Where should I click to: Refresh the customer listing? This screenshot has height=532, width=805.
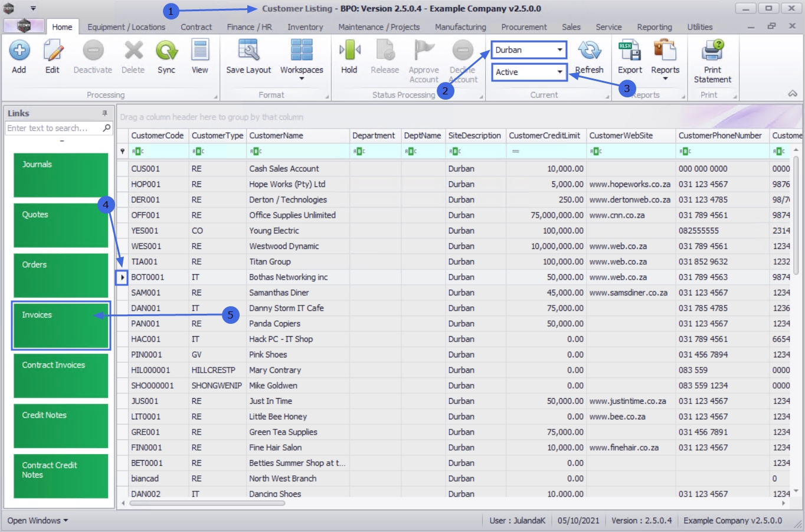point(589,51)
